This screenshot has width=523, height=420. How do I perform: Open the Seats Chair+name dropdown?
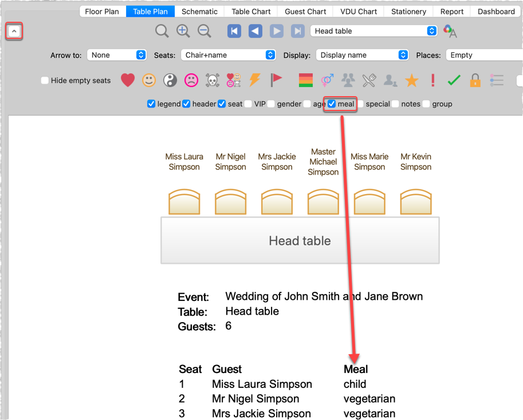229,56
